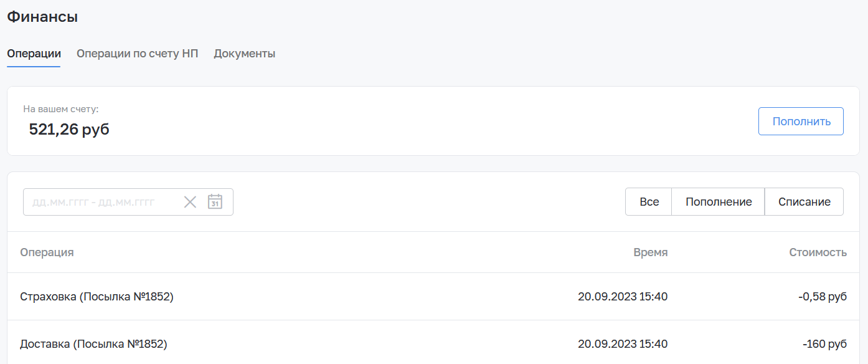Click the timestamp in the Страховка row
Screen dimensions: 868x364
point(623,297)
